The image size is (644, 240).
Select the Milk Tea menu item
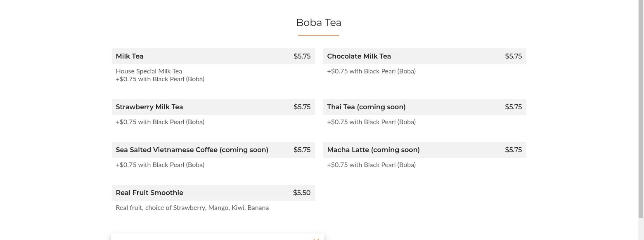(130, 56)
